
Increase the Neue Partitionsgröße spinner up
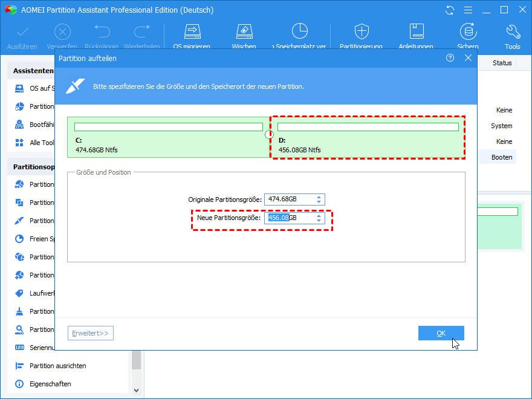point(319,215)
